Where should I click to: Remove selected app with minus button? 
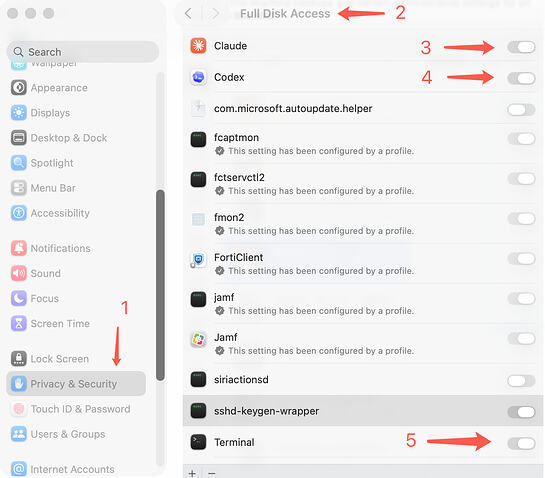tap(212, 473)
